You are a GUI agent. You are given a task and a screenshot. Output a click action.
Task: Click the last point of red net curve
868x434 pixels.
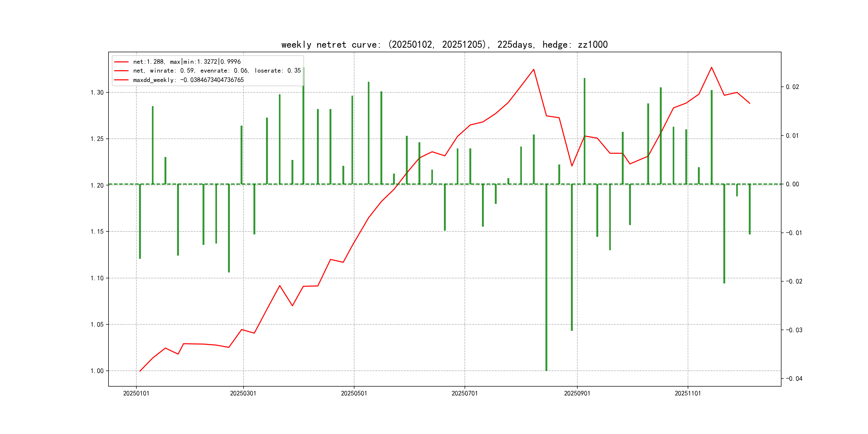750,103
